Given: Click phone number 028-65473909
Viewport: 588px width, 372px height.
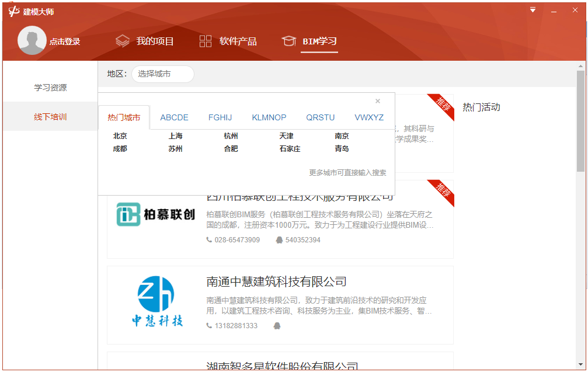Looking at the screenshot, I should 237,239.
